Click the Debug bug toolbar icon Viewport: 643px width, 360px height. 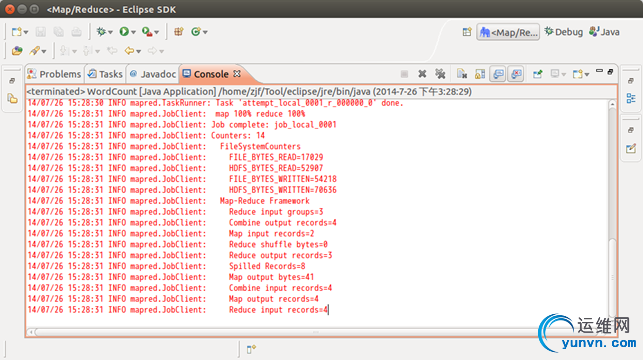point(101,32)
